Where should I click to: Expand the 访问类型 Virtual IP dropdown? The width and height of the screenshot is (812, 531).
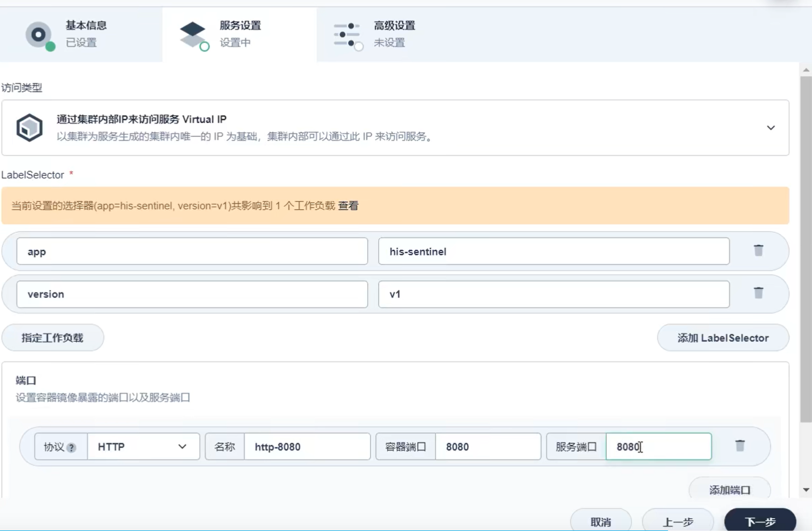(771, 127)
